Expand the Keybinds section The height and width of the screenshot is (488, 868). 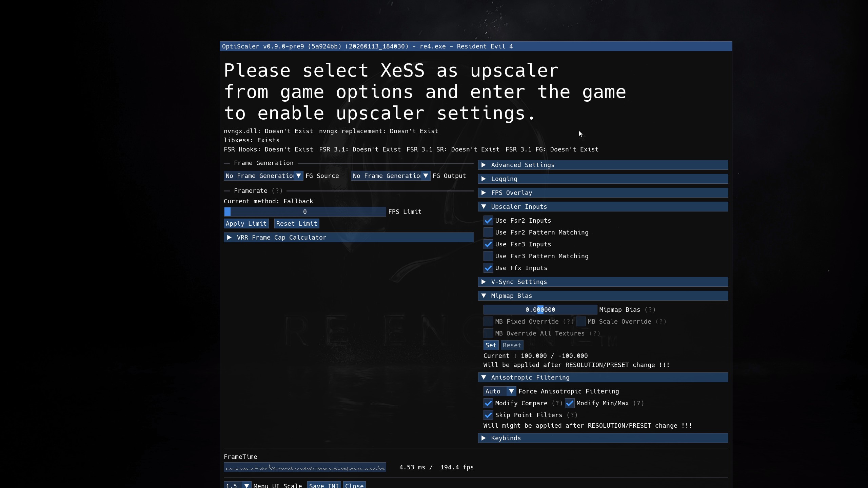click(603, 438)
